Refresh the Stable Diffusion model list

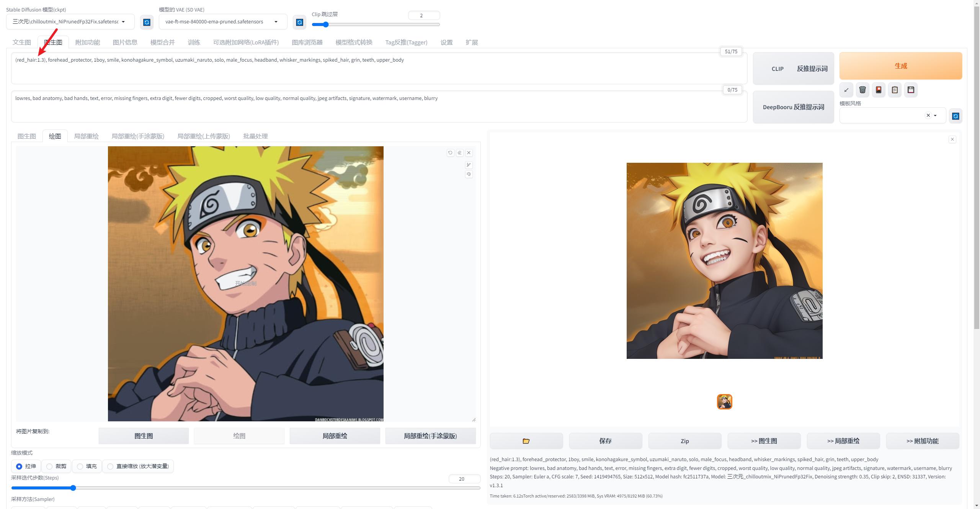pyautogui.click(x=147, y=22)
